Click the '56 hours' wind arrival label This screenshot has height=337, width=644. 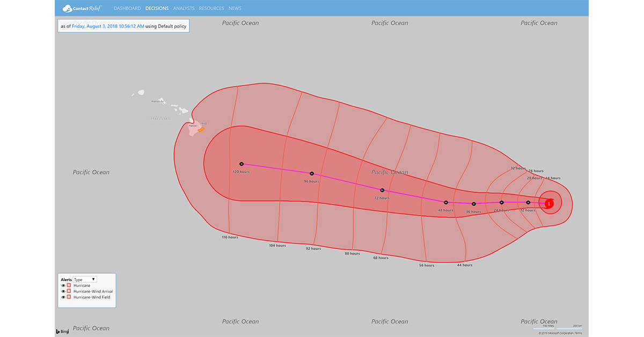427,265
